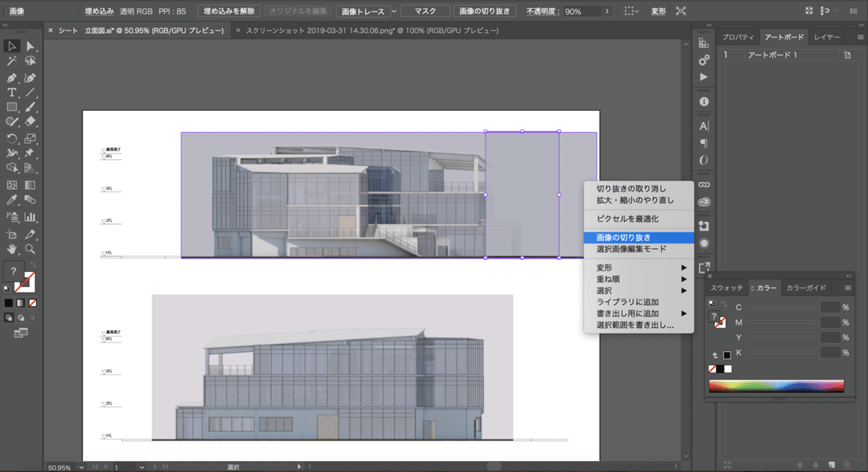The image size is (868, 472).
Task: Select the Selection tool (black arrow)
Action: [12, 46]
